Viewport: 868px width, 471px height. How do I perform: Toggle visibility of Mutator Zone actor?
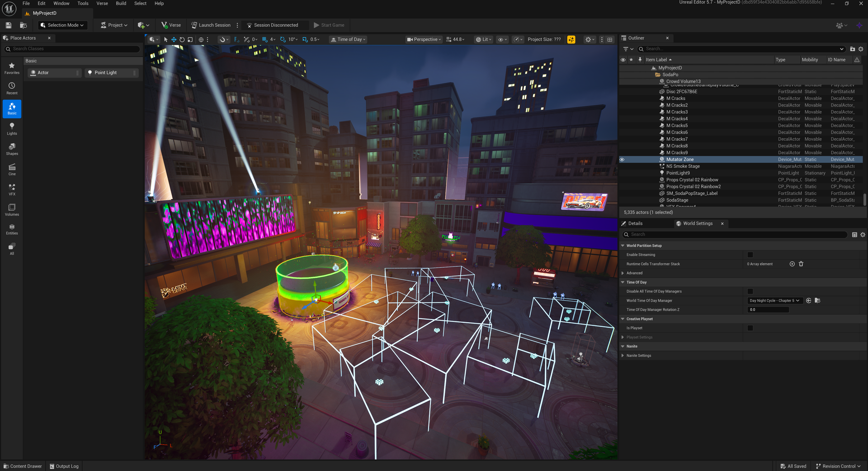[622, 160]
